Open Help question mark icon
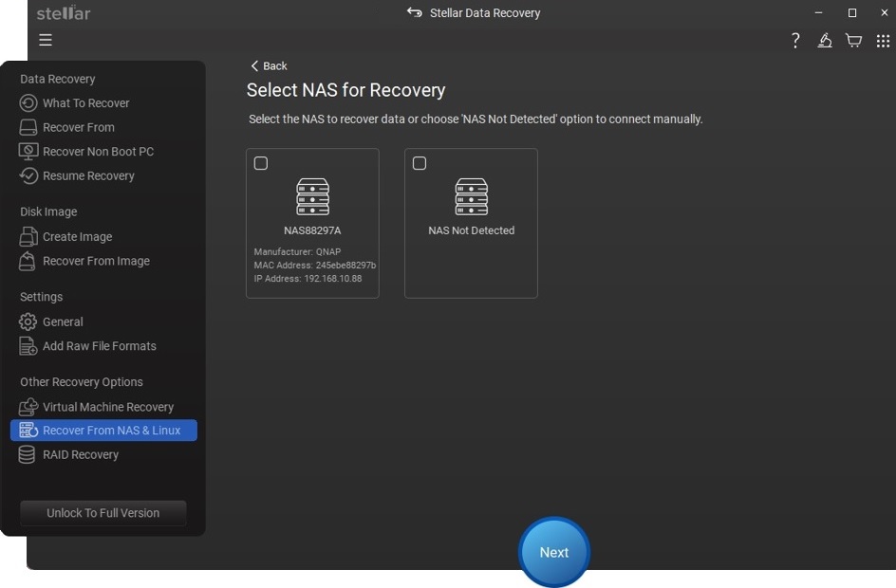 (794, 40)
